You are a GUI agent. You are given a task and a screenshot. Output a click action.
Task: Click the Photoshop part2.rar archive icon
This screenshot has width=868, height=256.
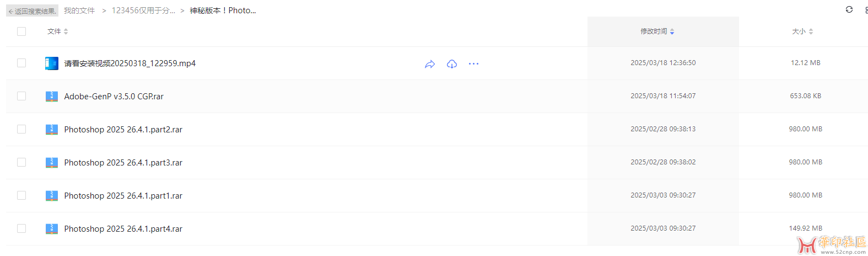pos(52,130)
